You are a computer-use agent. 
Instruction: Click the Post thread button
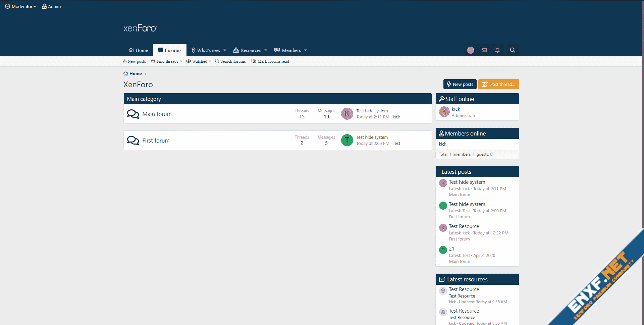click(x=498, y=84)
